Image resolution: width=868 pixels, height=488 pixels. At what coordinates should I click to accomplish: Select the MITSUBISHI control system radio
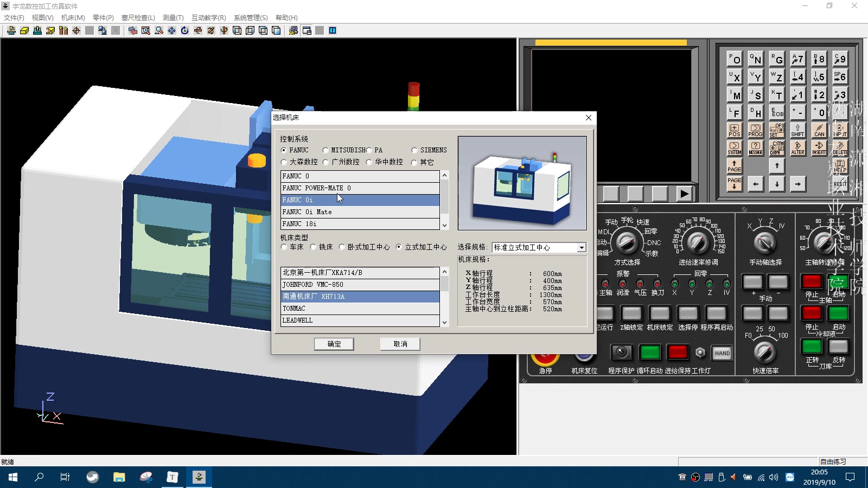[325, 150]
